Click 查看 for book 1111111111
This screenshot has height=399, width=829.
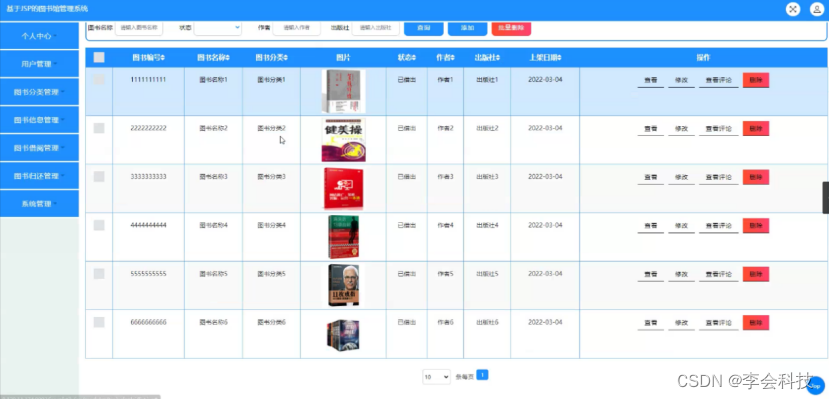[x=651, y=80]
